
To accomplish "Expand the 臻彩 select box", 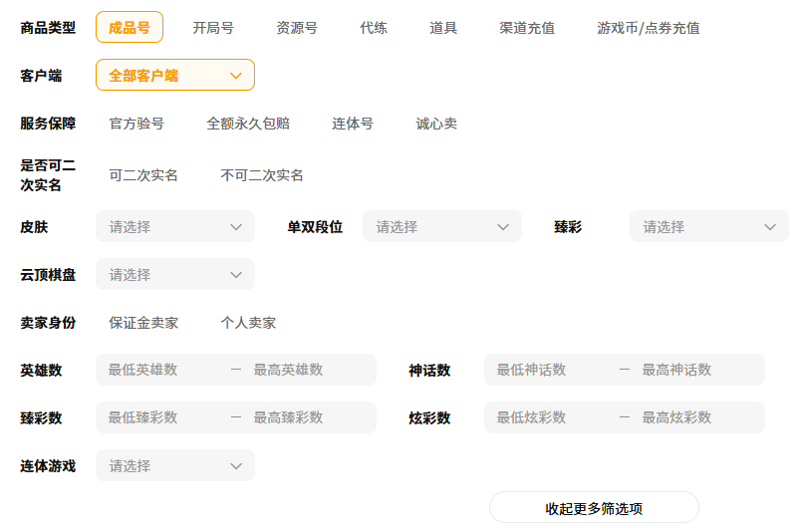I will [708, 227].
